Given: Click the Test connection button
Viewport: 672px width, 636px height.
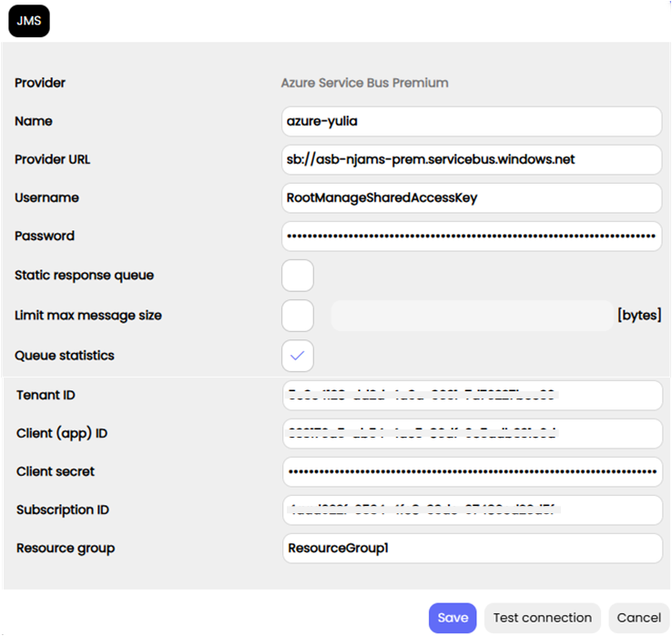Looking at the screenshot, I should tap(542, 618).
